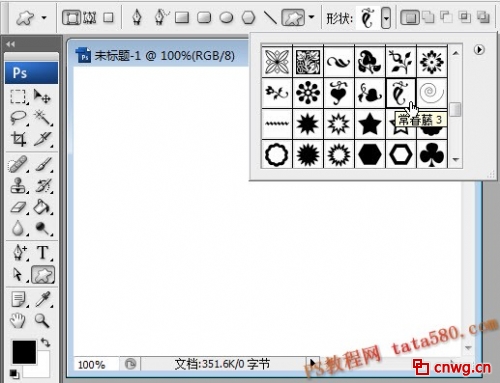Enable Shape Layers mode in options bar
500x383 pixels.
pos(71,17)
